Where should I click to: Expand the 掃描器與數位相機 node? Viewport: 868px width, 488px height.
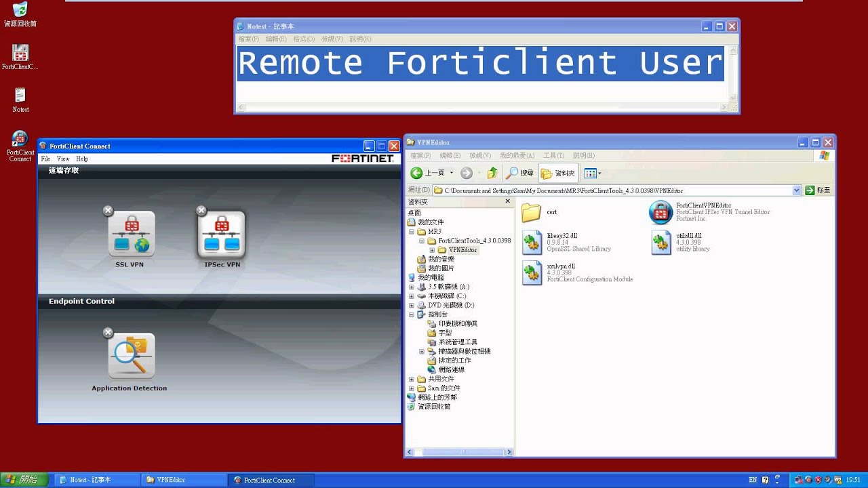421,352
